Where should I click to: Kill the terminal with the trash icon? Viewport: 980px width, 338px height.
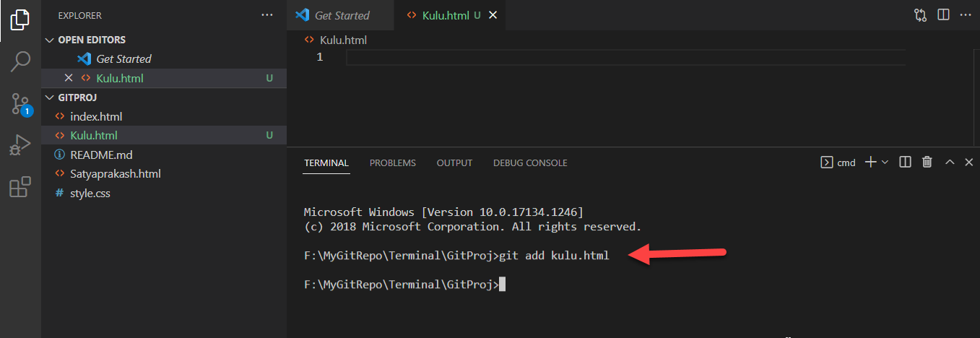point(927,162)
